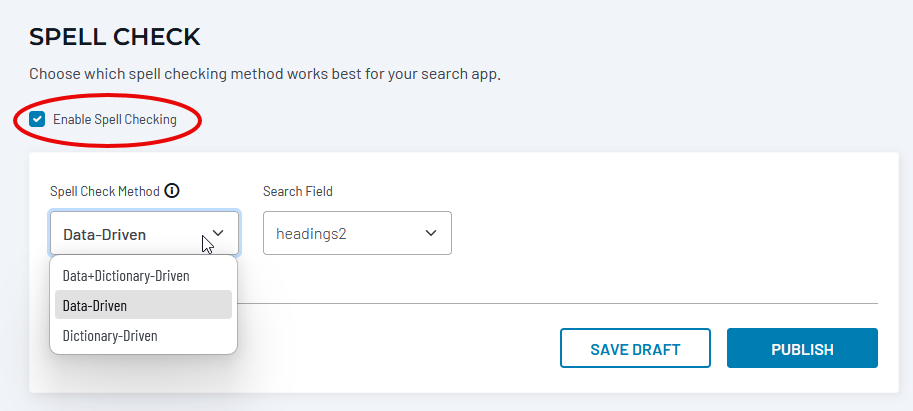Select the Data+Dictionary-Driven option
This screenshot has width=913, height=411.
[126, 275]
